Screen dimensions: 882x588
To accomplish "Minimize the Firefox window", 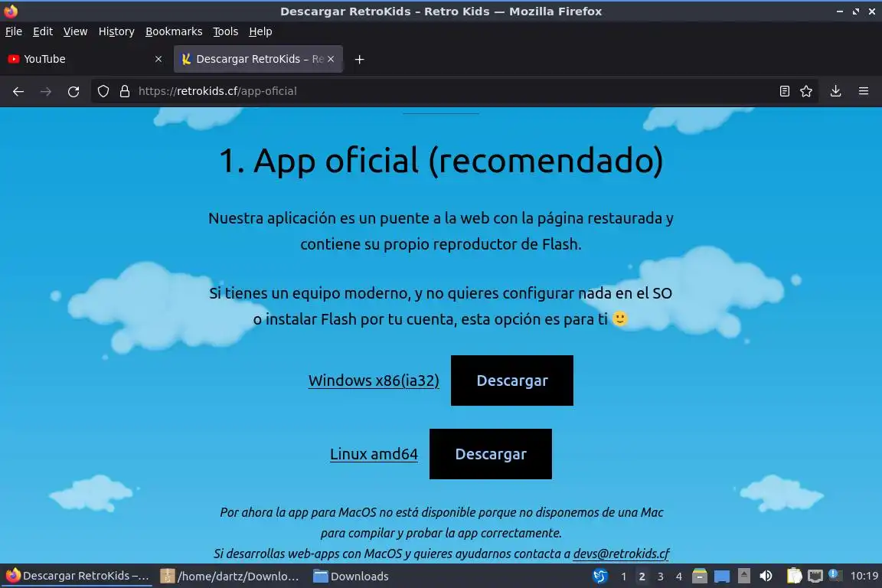I will click(840, 11).
